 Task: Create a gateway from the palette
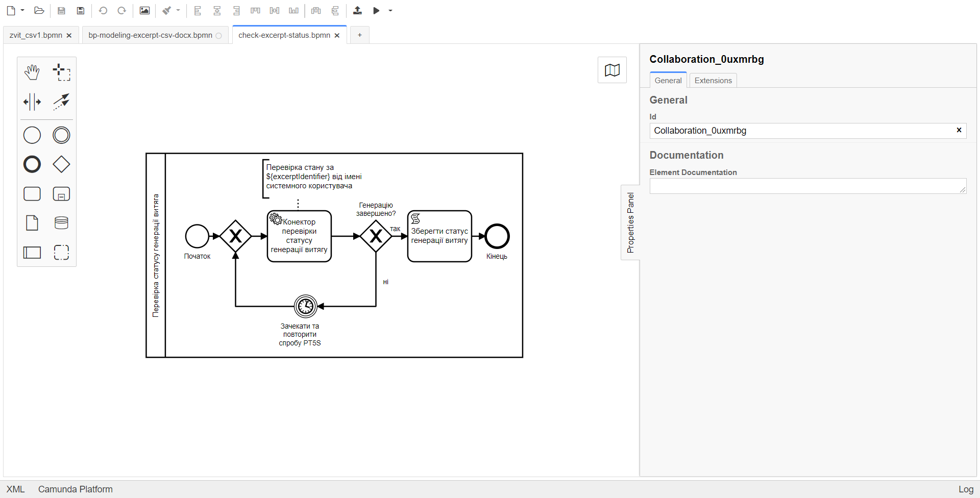coord(61,164)
